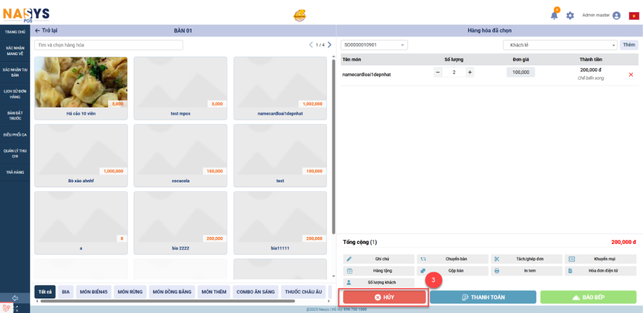Click the In tem printer button
Viewport: 644px width, 313px height.
click(527, 271)
